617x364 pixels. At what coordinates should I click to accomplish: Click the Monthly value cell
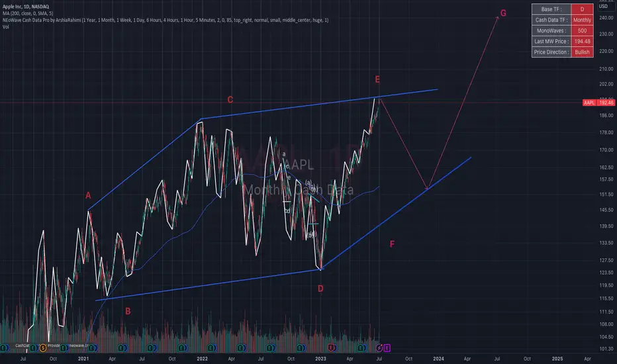click(x=583, y=20)
